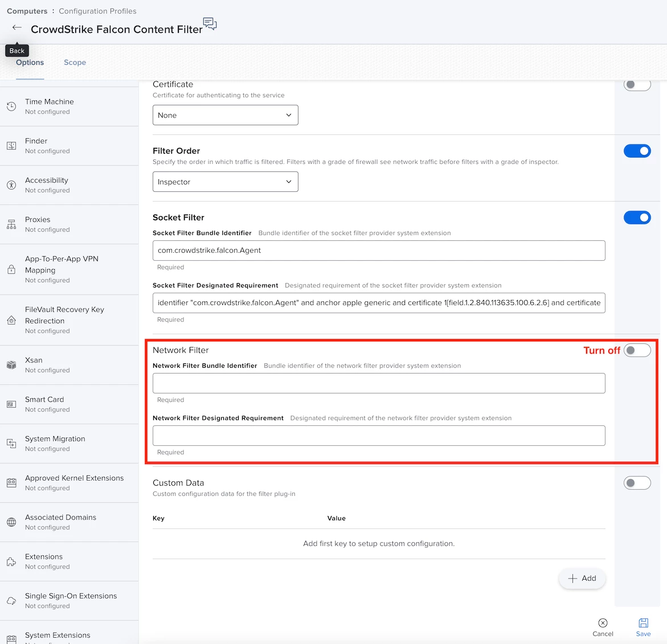Click the Save button label
Viewport: 667px width, 644px height.
[x=643, y=634]
